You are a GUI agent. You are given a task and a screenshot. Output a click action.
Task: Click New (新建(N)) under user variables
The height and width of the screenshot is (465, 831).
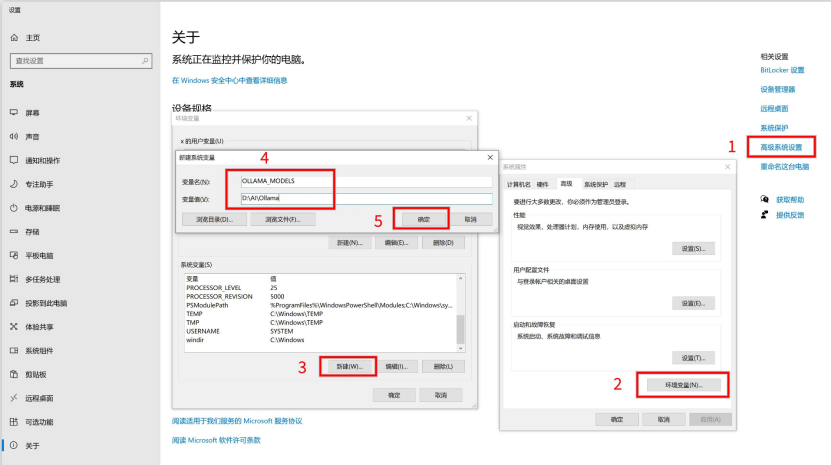[x=349, y=243]
